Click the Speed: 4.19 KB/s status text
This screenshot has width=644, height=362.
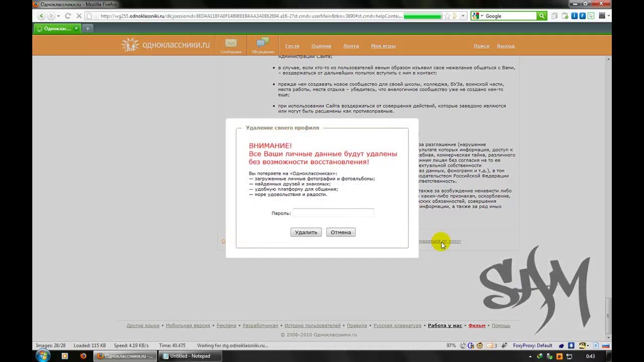(x=131, y=345)
